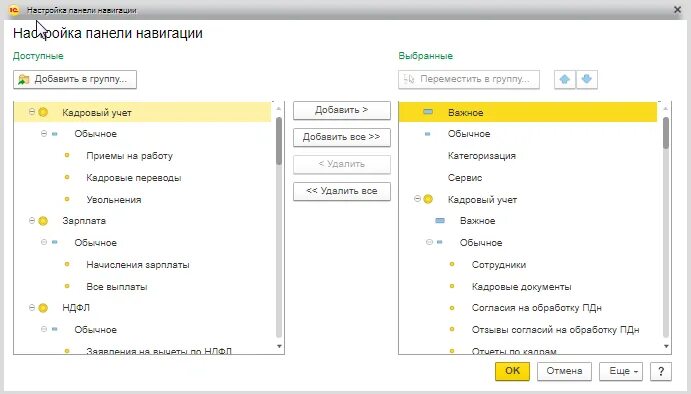Confirm with the OK button
This screenshot has height=394, width=691.
pyautogui.click(x=512, y=371)
